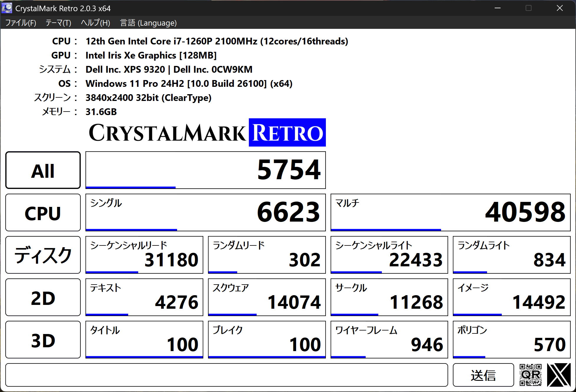Screen dimensions: 576x392
Task: Launch the 3D benchmark button
Action: coord(43,340)
